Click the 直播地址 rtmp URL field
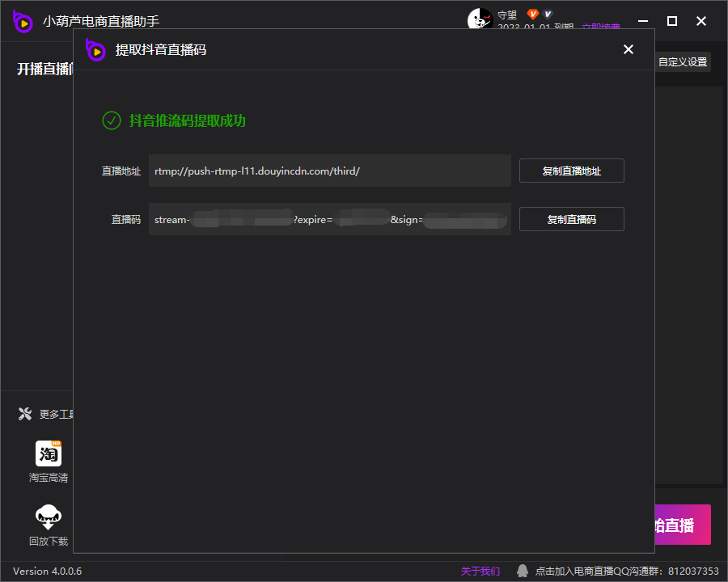The height and width of the screenshot is (582, 728). tap(330, 171)
